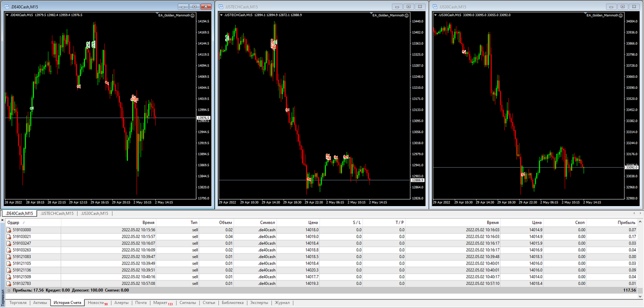The image size is (644, 308).
Task: Sort by the Своп column header
Action: 581,222
